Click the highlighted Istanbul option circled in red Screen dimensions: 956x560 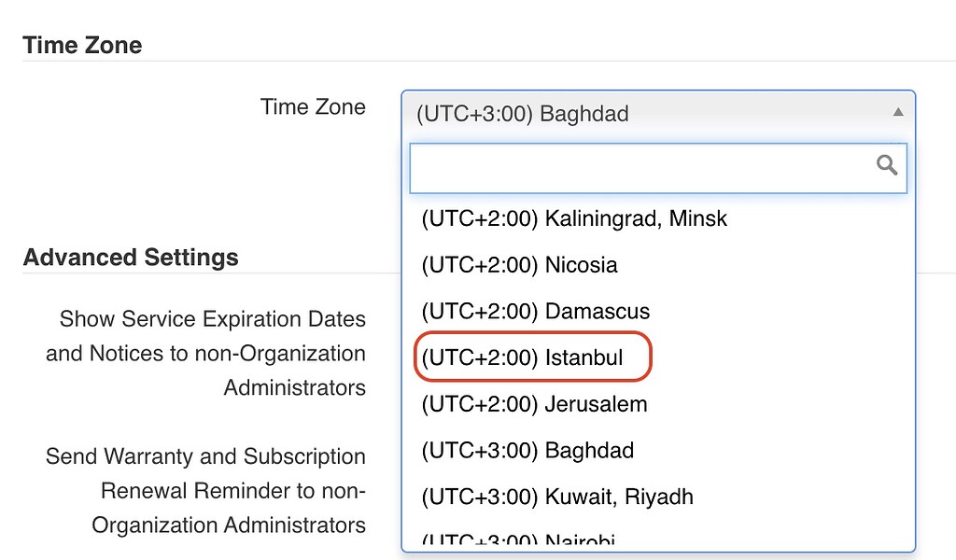[532, 357]
